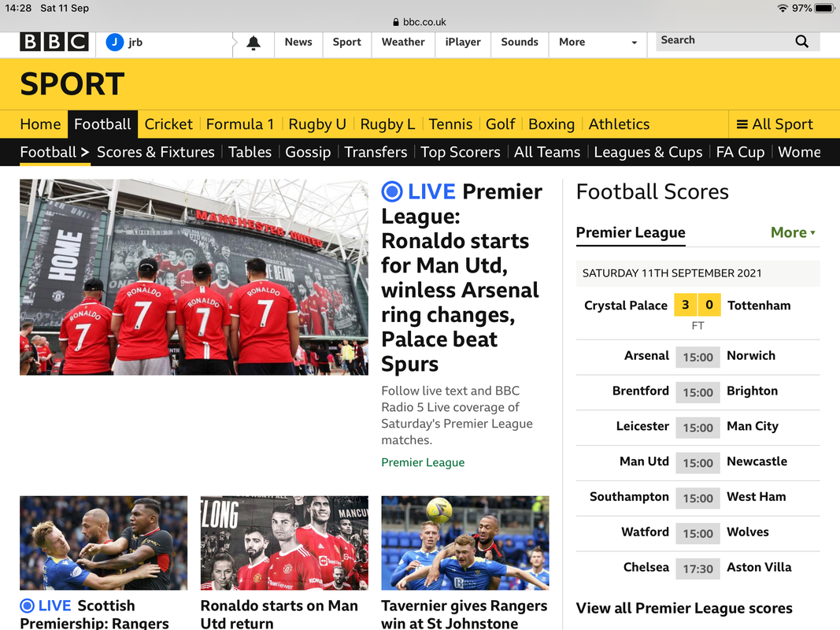Viewport: 840px width, 630px height.
Task: Select the Rugby U tab
Action: (317, 124)
